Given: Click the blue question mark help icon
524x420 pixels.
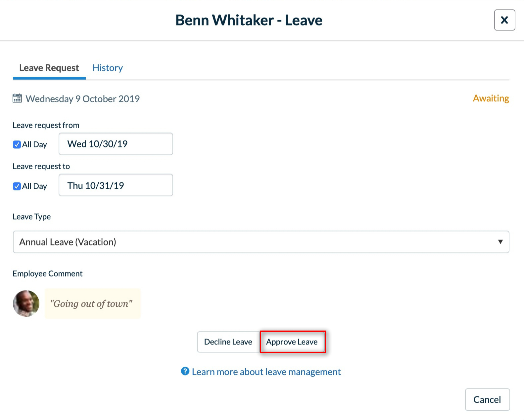Looking at the screenshot, I should (x=185, y=371).
